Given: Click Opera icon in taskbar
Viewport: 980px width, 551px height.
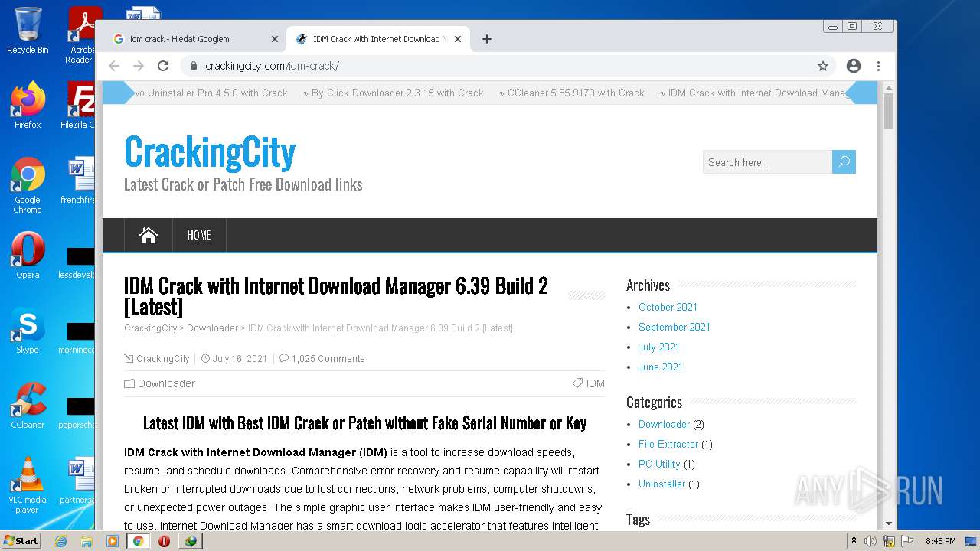Looking at the screenshot, I should pos(164,541).
